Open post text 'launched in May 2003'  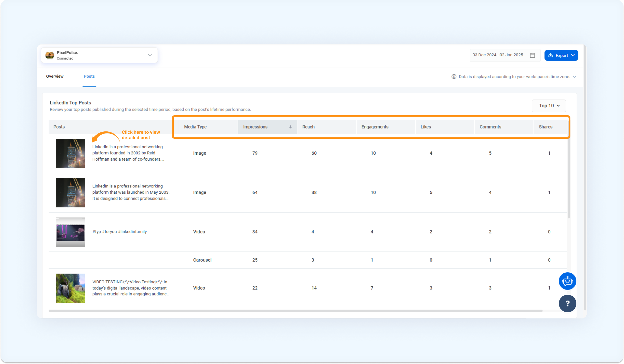point(131,192)
